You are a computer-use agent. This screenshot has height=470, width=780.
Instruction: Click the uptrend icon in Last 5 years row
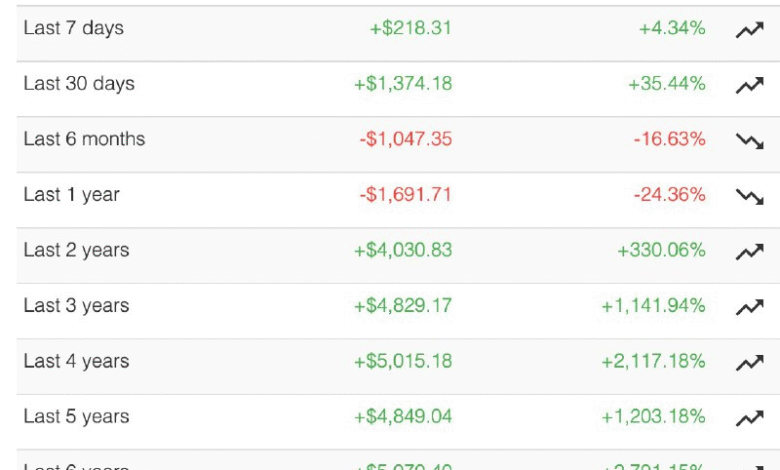pyautogui.click(x=750, y=418)
